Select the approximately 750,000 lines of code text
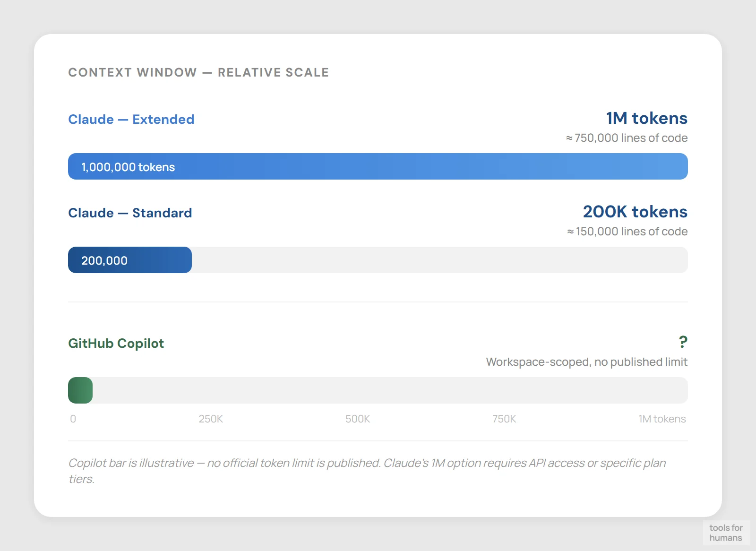This screenshot has height=551, width=756. (x=627, y=138)
